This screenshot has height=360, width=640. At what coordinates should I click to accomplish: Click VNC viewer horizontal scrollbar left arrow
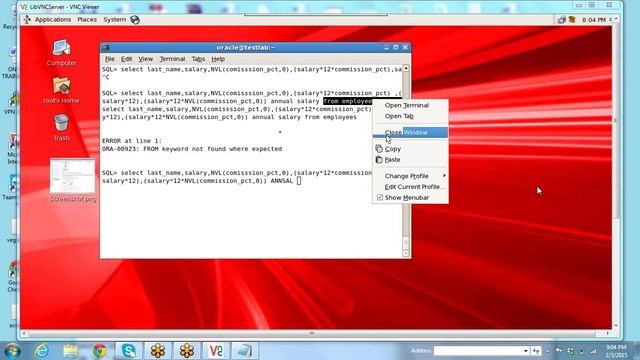click(24, 333)
